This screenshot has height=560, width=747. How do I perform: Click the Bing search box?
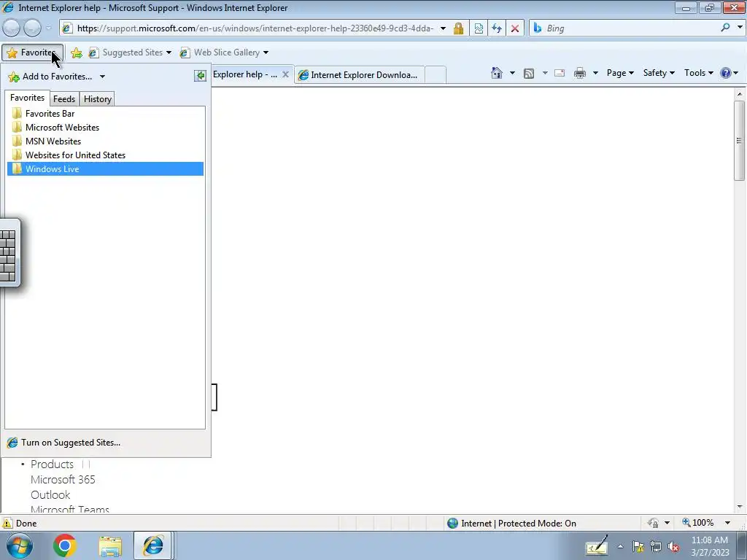pos(629,28)
